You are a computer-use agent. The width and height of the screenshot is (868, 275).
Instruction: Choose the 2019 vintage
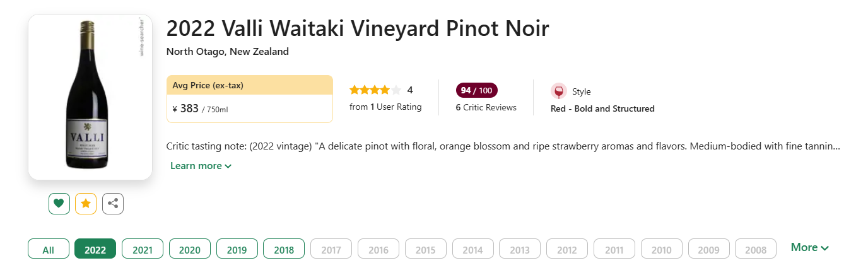[x=237, y=249]
